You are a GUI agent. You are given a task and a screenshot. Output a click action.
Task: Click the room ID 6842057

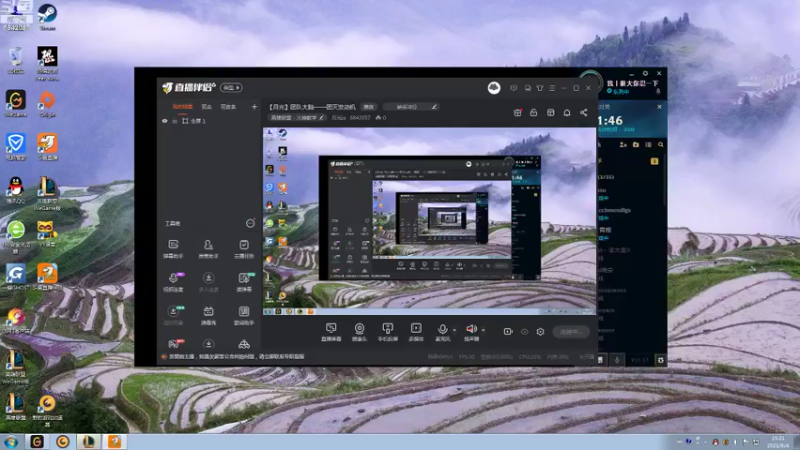(x=360, y=117)
